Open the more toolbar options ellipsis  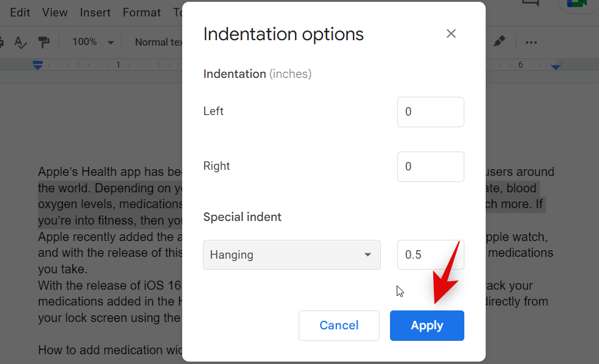pyautogui.click(x=531, y=42)
